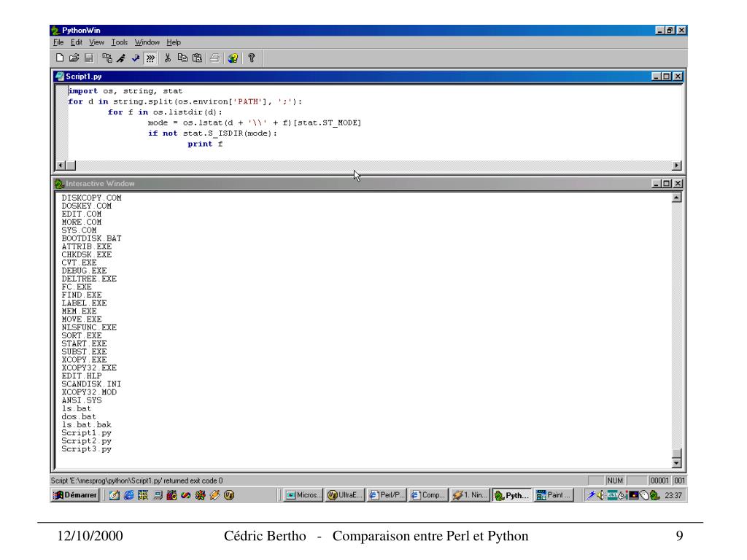Screen dimensions: 747x560
Task: Launch Internet Explorer from the quick launch bar
Action: (x=128, y=495)
